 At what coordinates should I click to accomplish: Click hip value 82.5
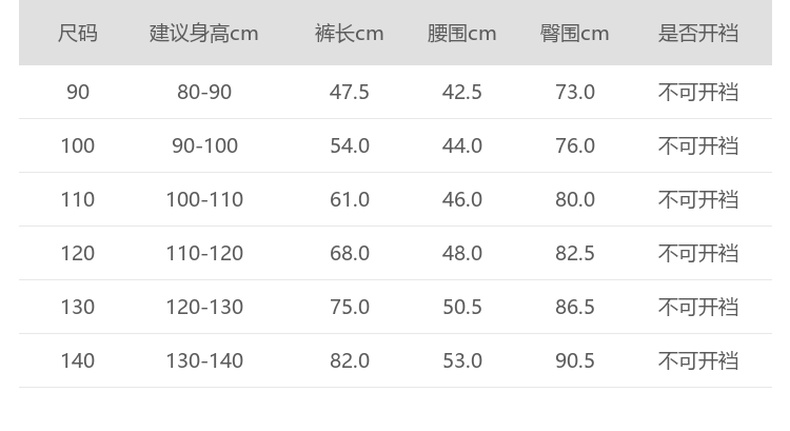point(575,253)
